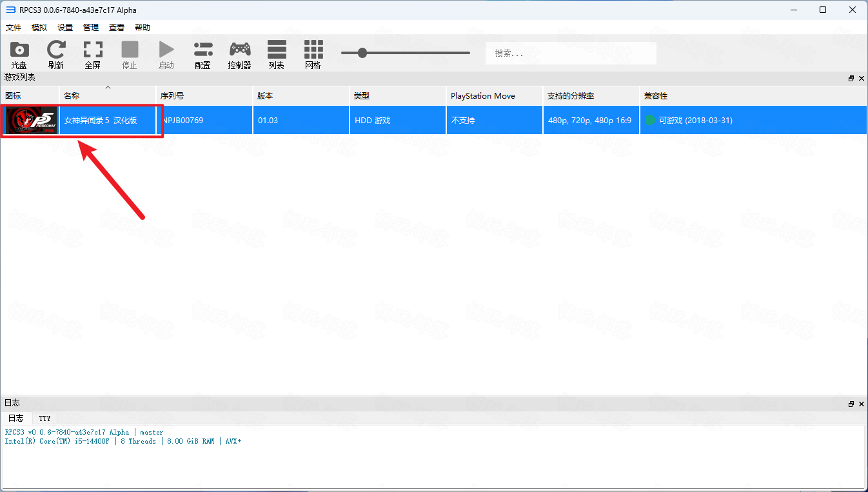
Task: Switch to 列表 list view icon
Action: (277, 50)
